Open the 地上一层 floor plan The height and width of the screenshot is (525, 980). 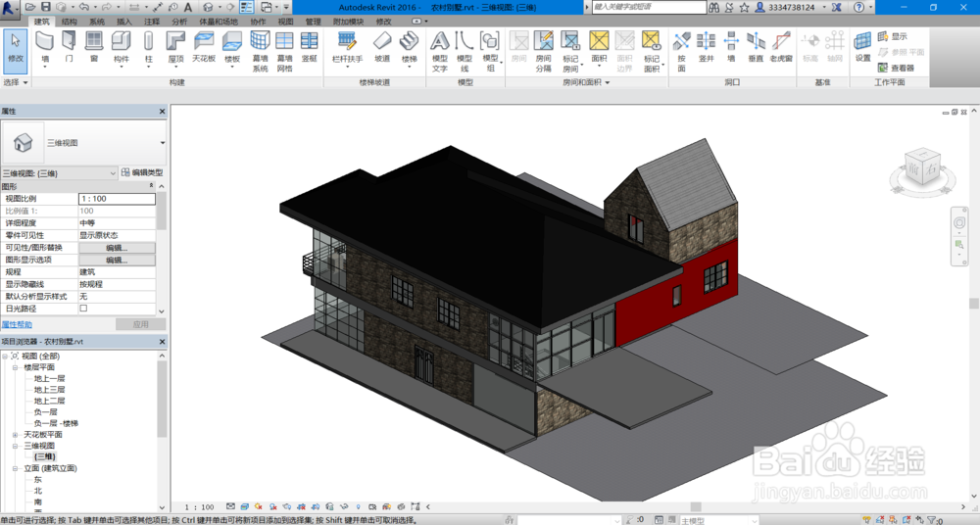(x=49, y=378)
